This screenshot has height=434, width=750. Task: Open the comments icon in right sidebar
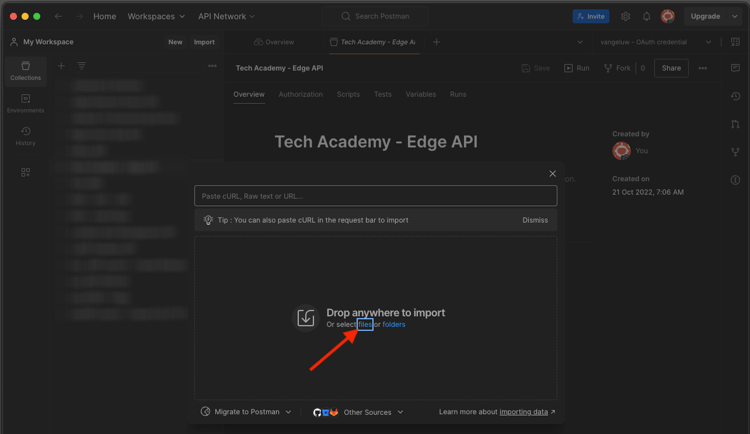pyautogui.click(x=735, y=68)
